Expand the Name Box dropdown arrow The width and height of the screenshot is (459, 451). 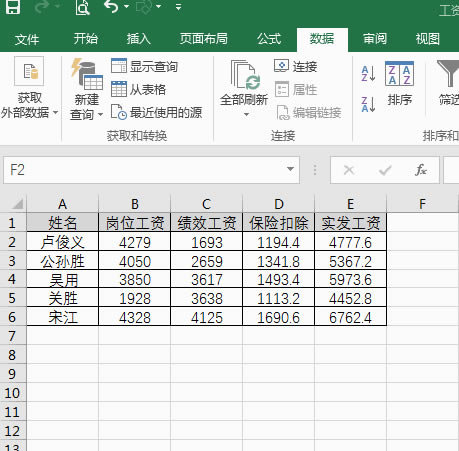tap(290, 169)
